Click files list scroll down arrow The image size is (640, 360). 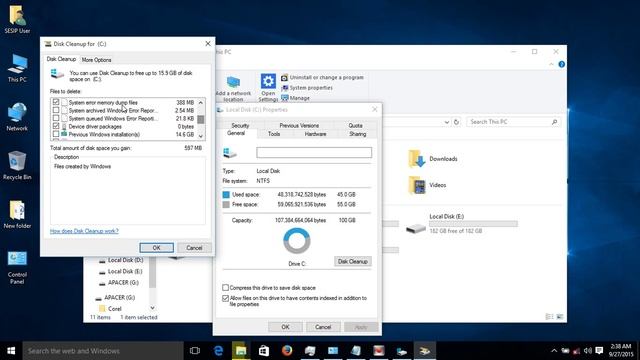(x=200, y=136)
